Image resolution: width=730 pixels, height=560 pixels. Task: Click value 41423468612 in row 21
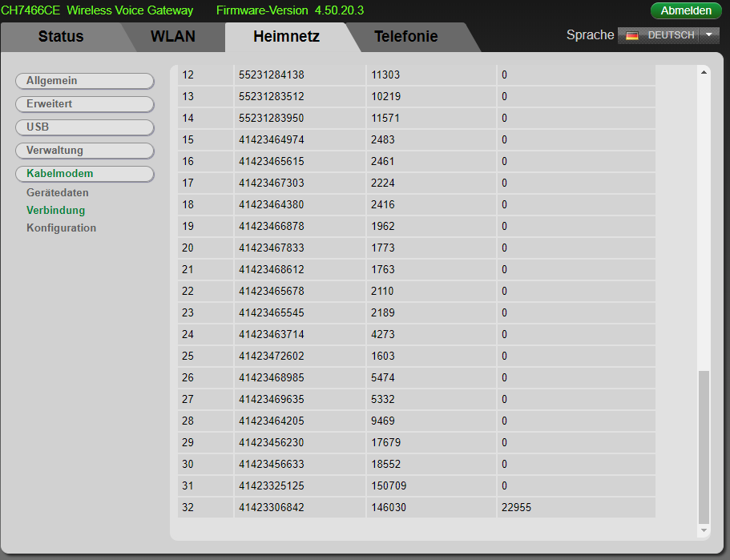point(272,269)
